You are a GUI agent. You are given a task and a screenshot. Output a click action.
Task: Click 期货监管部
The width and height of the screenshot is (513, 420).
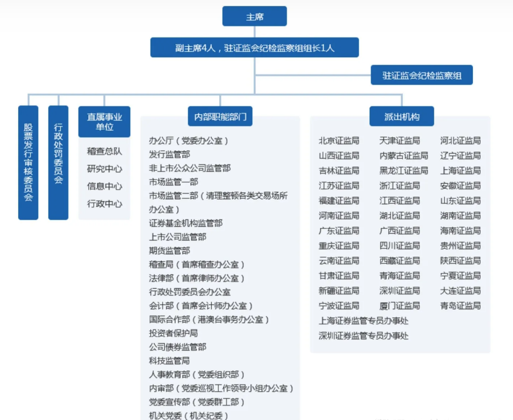click(x=169, y=251)
